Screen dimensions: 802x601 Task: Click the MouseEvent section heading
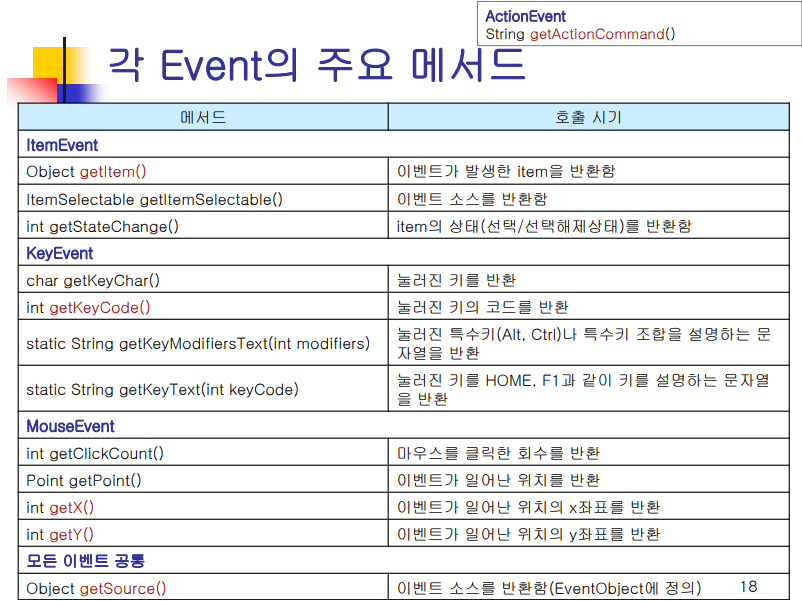70,426
